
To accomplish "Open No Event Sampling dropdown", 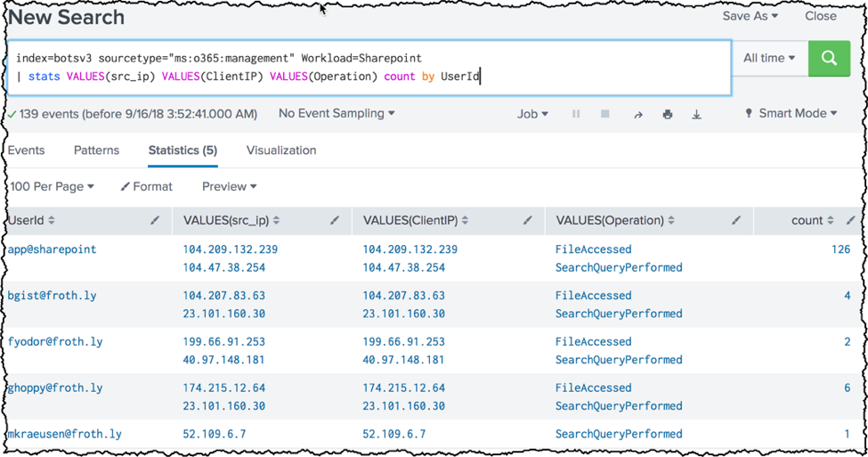I will click(337, 113).
